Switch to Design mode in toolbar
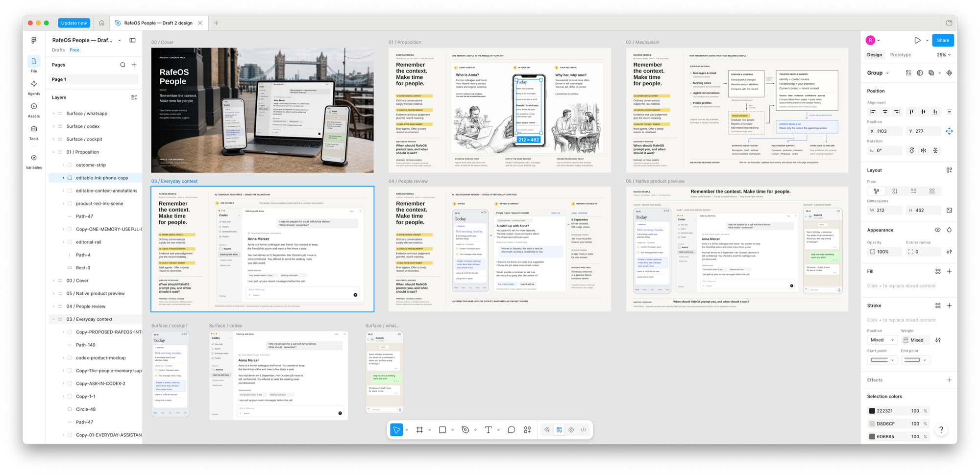This screenshot has width=980, height=474. coord(559,429)
